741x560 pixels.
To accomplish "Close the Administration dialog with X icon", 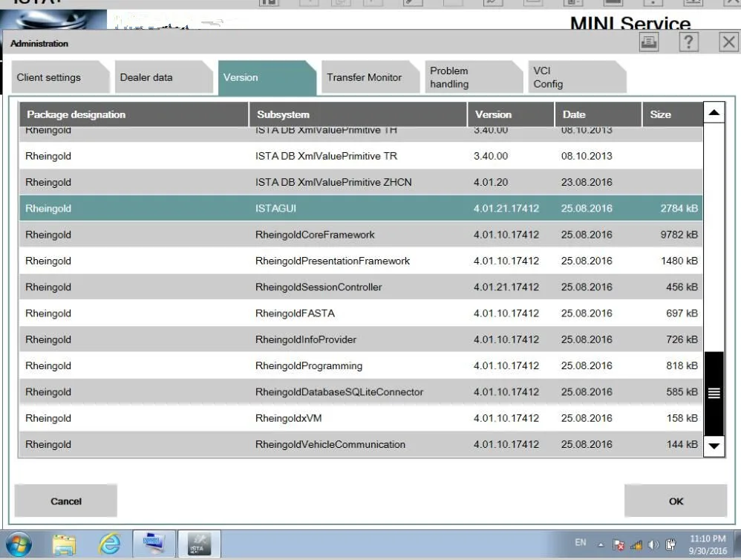I will point(728,42).
